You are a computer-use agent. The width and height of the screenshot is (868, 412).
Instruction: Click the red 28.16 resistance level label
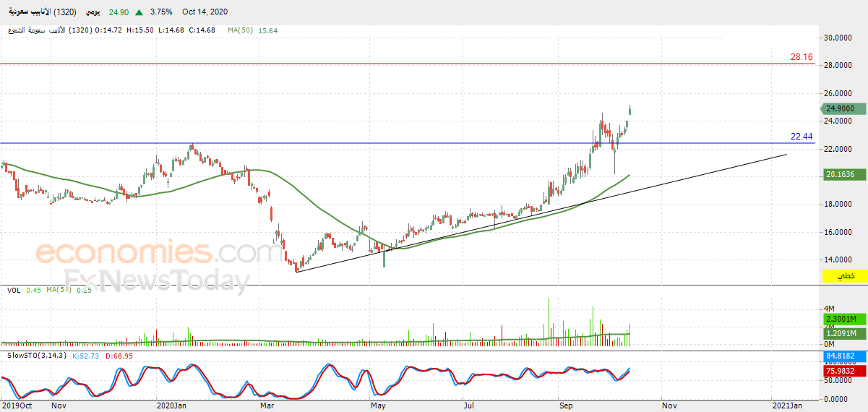click(x=802, y=56)
